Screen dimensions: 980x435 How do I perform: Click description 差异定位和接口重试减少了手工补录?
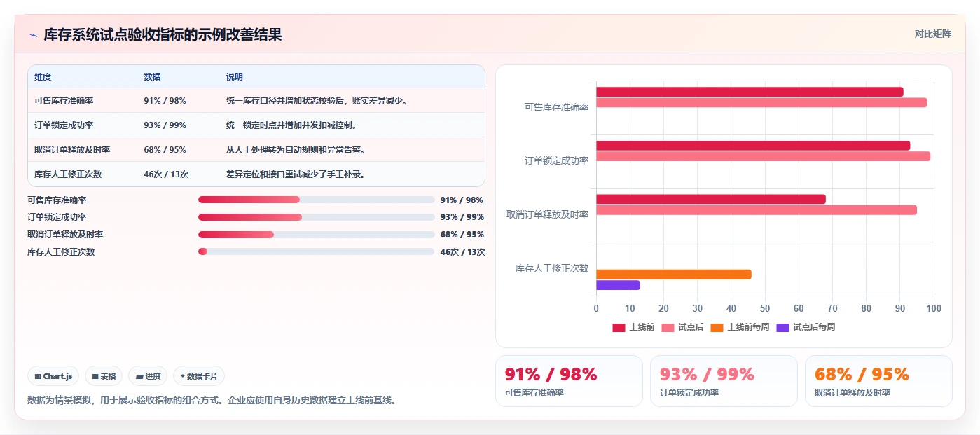click(x=296, y=174)
